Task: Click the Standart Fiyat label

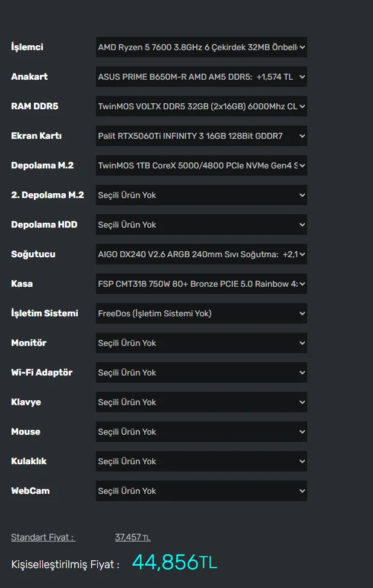Action: point(42,537)
